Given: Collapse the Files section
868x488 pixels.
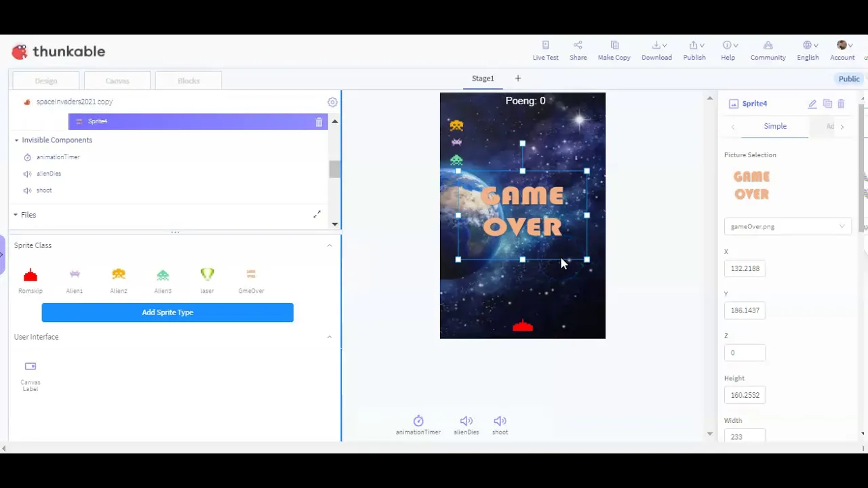Looking at the screenshot, I should (16, 215).
